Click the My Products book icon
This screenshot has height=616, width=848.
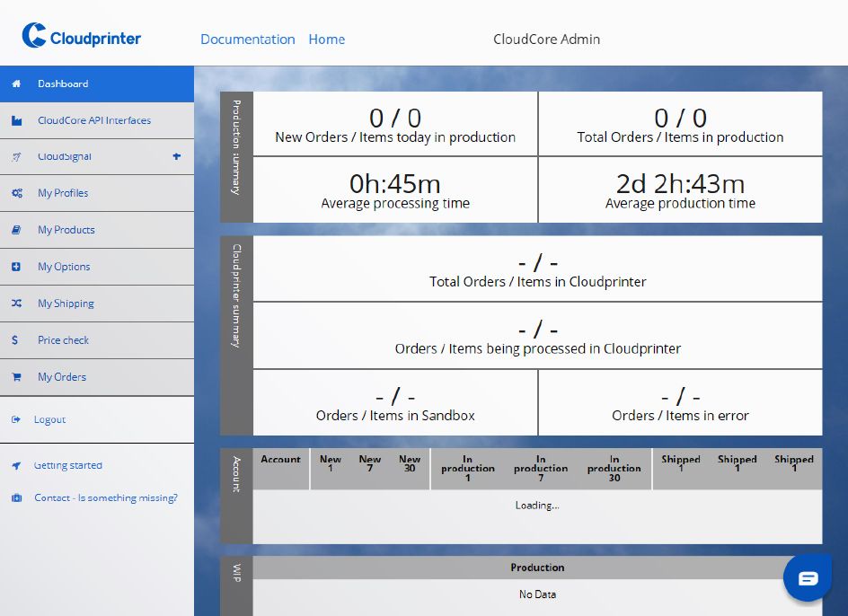click(x=16, y=230)
